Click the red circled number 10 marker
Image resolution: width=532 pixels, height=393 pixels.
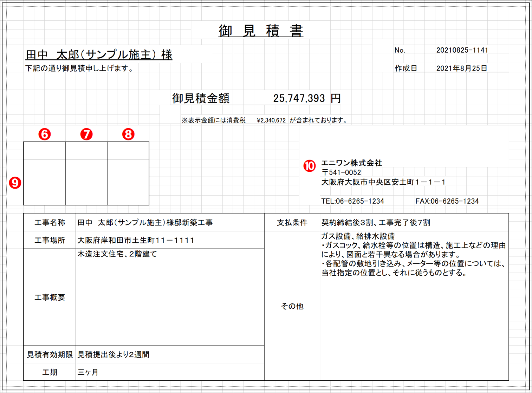point(310,165)
